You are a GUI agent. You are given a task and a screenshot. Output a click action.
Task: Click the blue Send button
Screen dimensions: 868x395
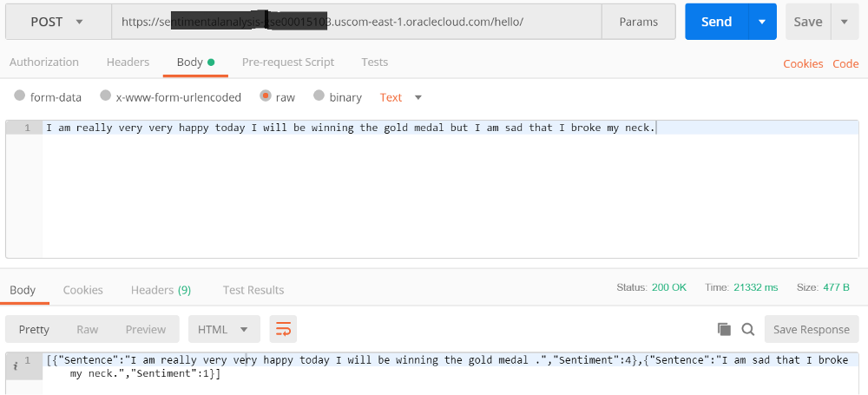point(717,22)
